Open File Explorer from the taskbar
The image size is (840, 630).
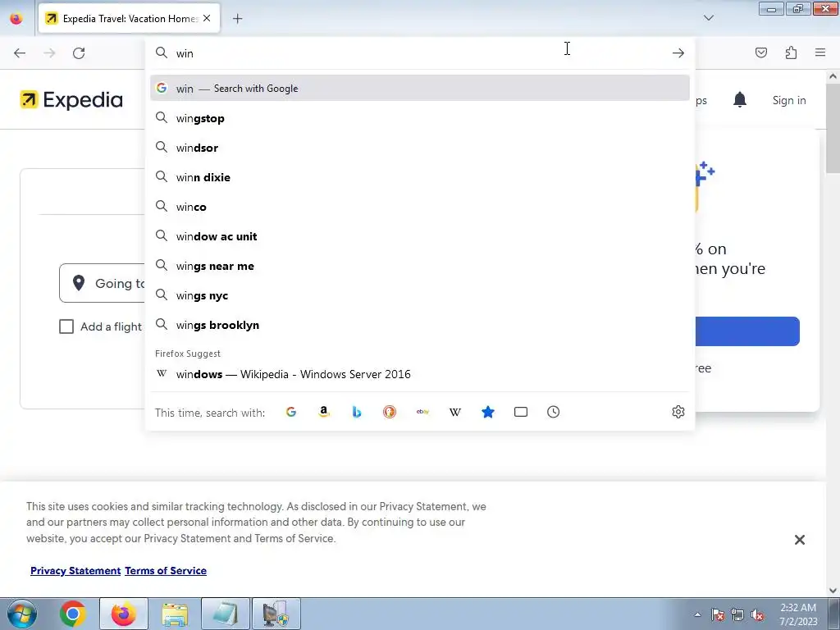(175, 614)
